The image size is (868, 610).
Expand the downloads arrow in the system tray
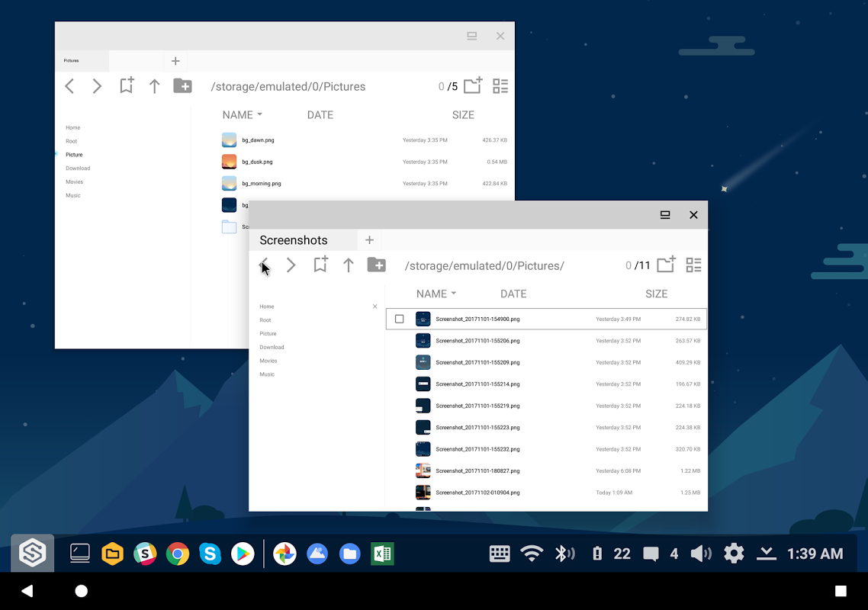(766, 553)
